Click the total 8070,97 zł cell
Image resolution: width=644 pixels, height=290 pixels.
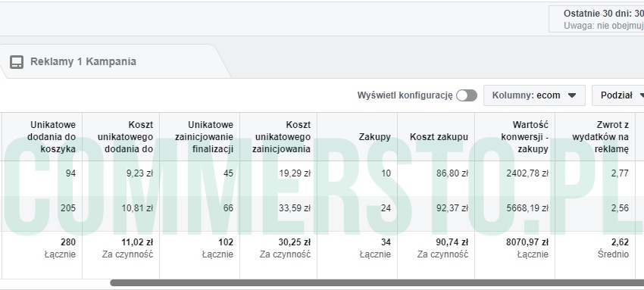pos(514,254)
